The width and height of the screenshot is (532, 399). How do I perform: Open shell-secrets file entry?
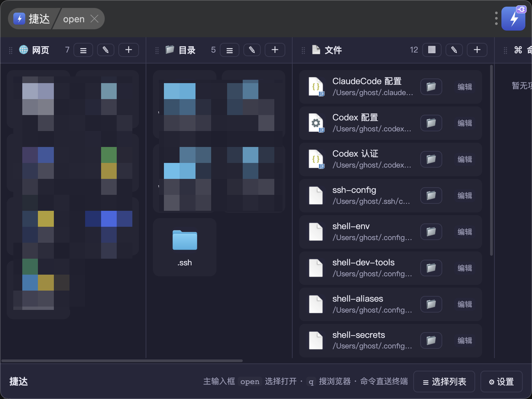(391, 340)
